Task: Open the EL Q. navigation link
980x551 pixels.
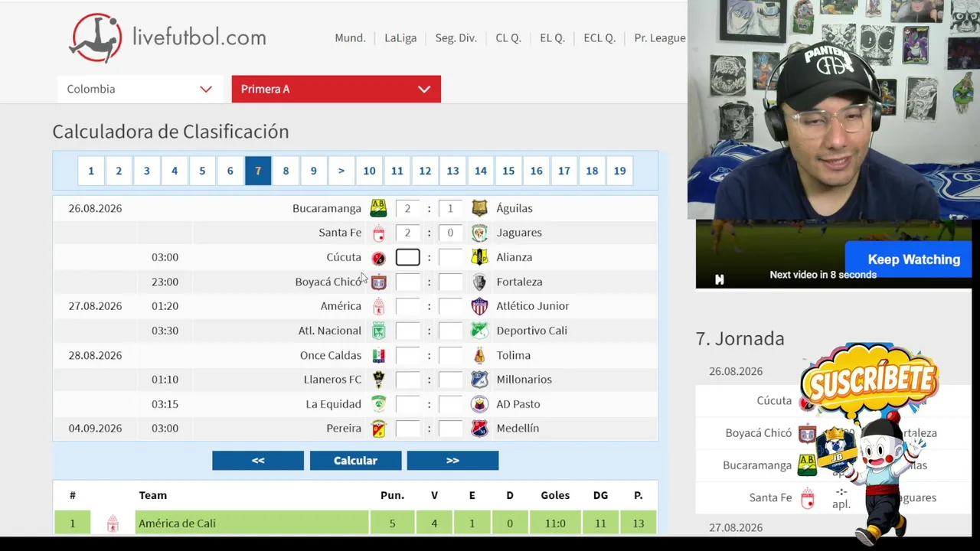Action: (x=552, y=38)
